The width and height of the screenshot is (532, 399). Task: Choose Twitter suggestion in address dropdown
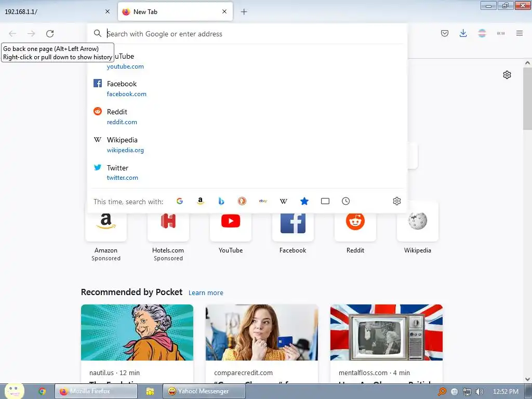point(247,172)
